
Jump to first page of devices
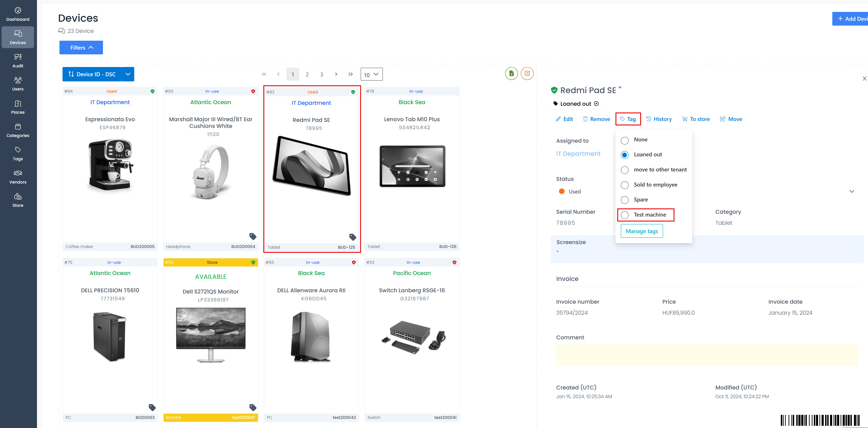click(x=264, y=74)
